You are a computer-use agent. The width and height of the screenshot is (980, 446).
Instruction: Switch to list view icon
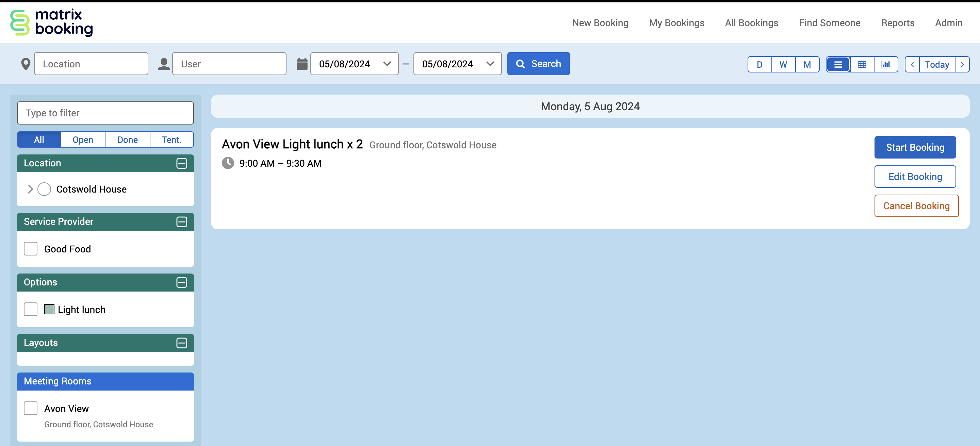pos(838,64)
